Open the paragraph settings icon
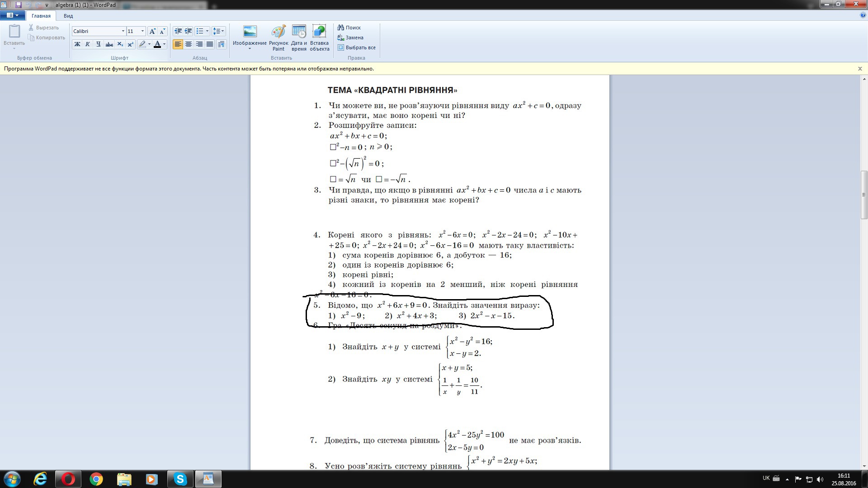Viewport: 868px width, 488px height. [221, 44]
